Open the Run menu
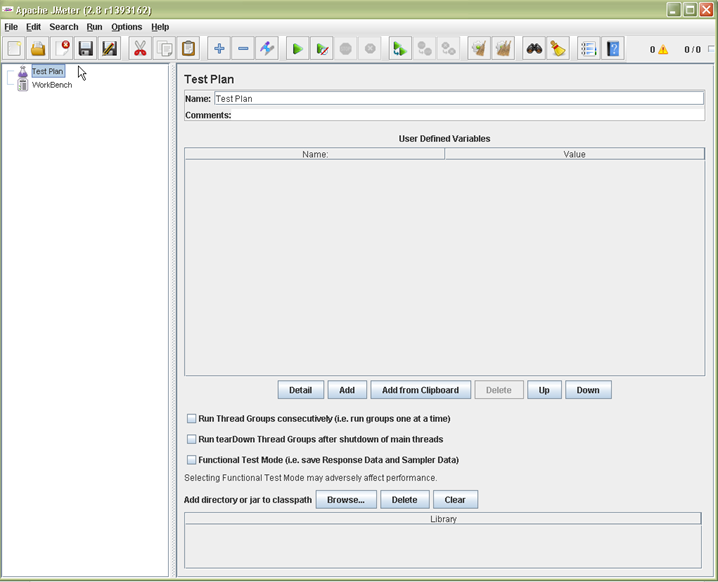 click(x=94, y=27)
